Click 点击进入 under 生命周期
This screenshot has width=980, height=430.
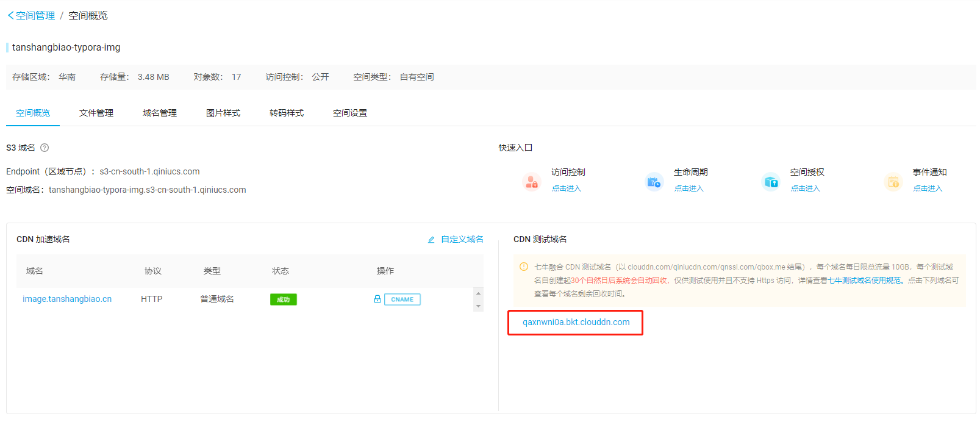coord(689,188)
